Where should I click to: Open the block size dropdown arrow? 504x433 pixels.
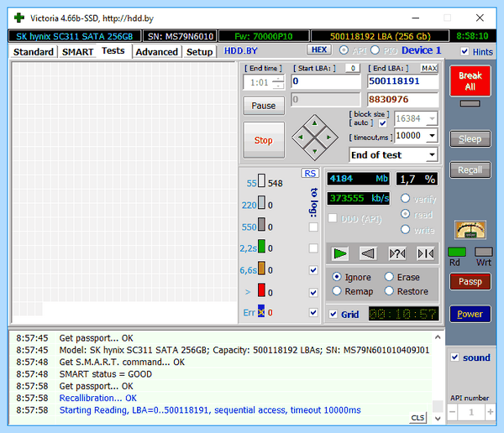pyautogui.click(x=432, y=118)
